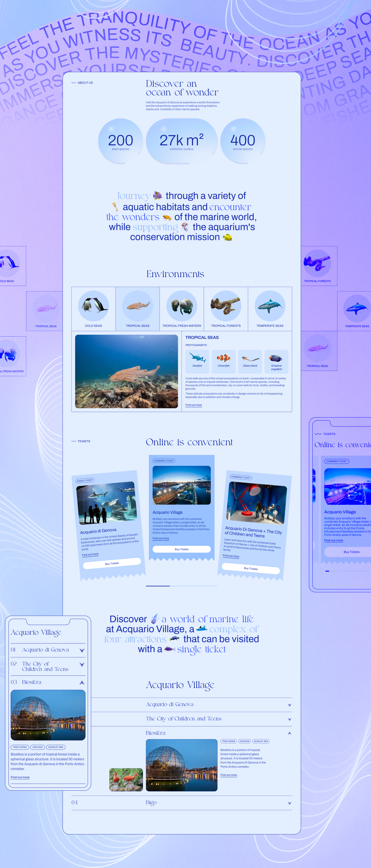Open the Cold Seas environment tab
The width and height of the screenshot is (371, 868).
(x=94, y=309)
